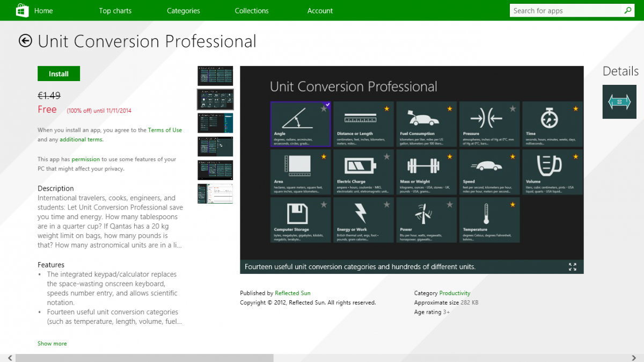The image size is (644, 362).
Task: Select the Computer Storage tile
Action: click(x=301, y=220)
